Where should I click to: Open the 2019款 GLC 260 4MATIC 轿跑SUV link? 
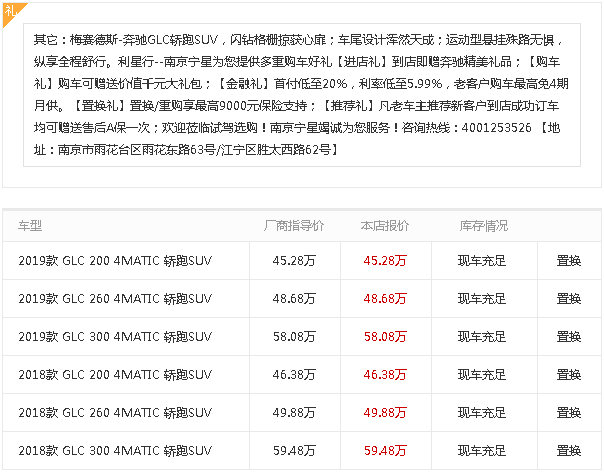(x=115, y=299)
